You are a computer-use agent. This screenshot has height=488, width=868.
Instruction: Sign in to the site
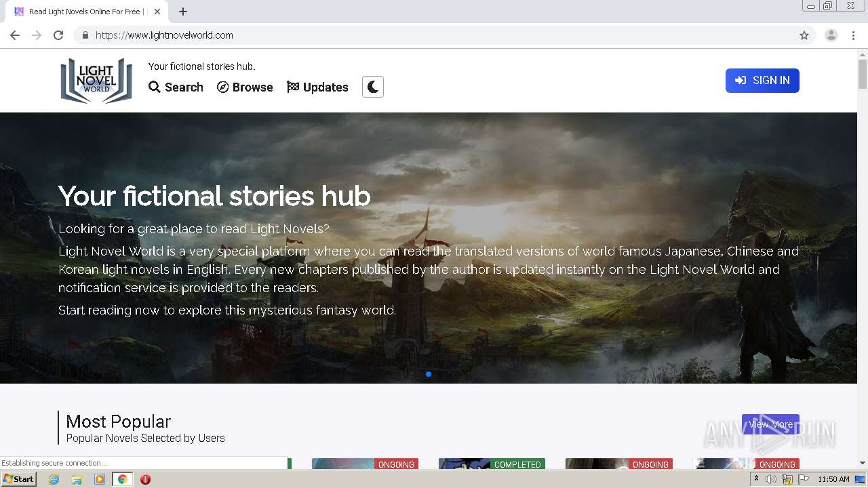coord(762,81)
